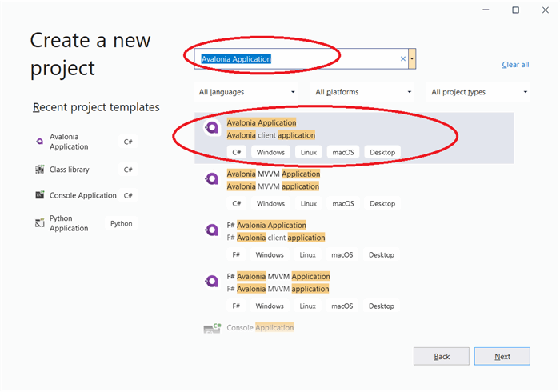Viewport: 560px width, 392px height.
Task: Click the recent Python Application icon
Action: tap(40, 223)
